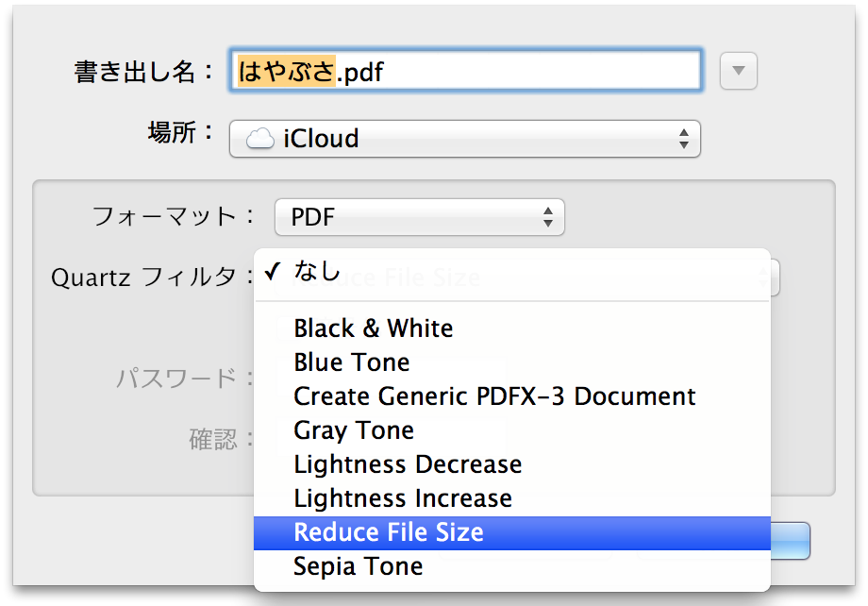Apply the Sepia Tone filter

359,566
